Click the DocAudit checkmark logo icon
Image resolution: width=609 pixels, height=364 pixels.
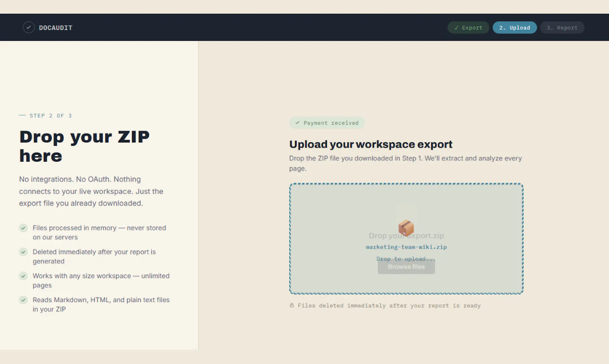29,27
